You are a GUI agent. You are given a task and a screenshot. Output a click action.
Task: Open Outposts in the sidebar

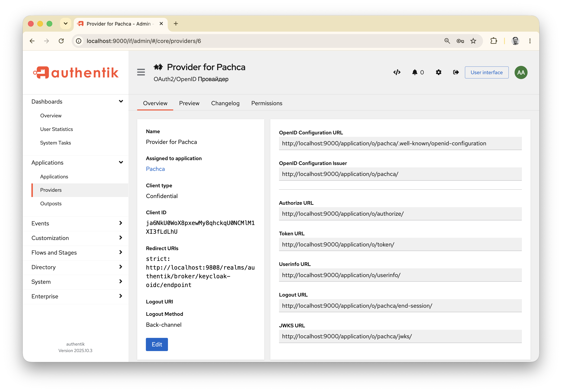[51, 203]
